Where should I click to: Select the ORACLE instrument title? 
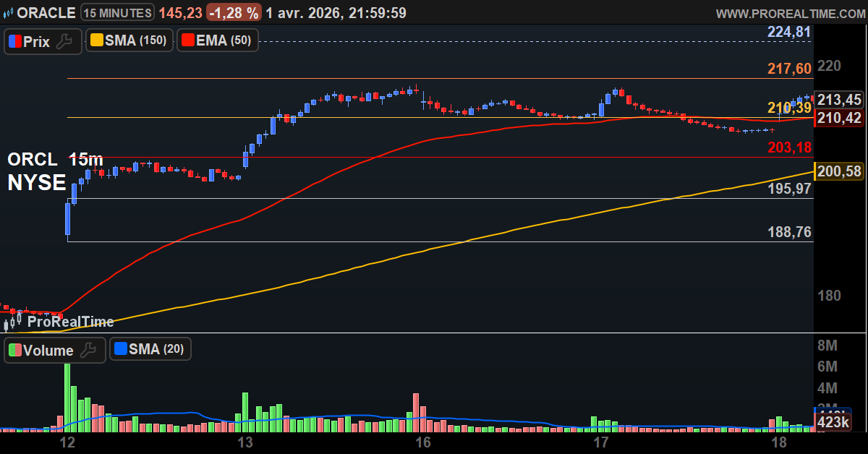point(47,12)
